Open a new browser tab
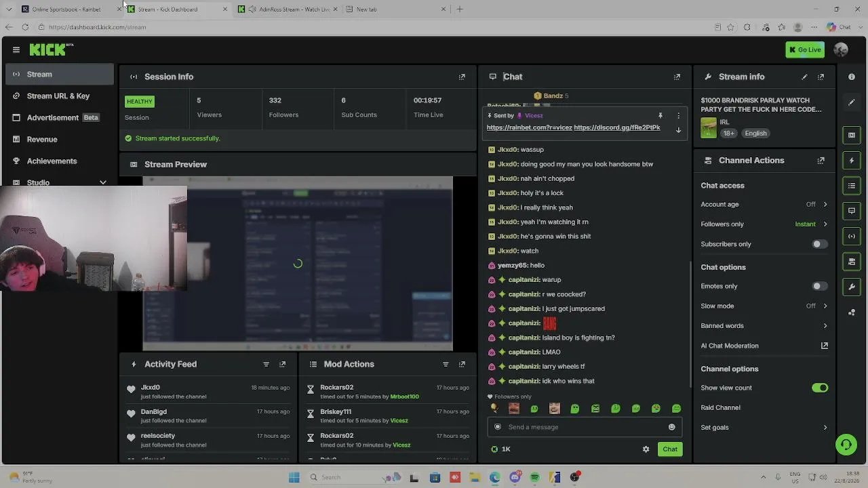The height and width of the screenshot is (488, 868). click(x=460, y=9)
